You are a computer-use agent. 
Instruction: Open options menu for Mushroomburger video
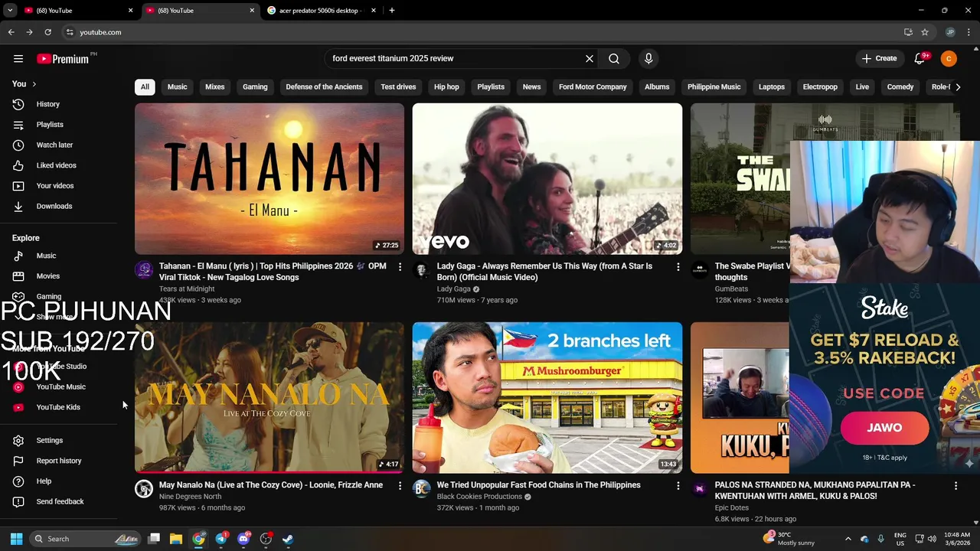pyautogui.click(x=678, y=486)
